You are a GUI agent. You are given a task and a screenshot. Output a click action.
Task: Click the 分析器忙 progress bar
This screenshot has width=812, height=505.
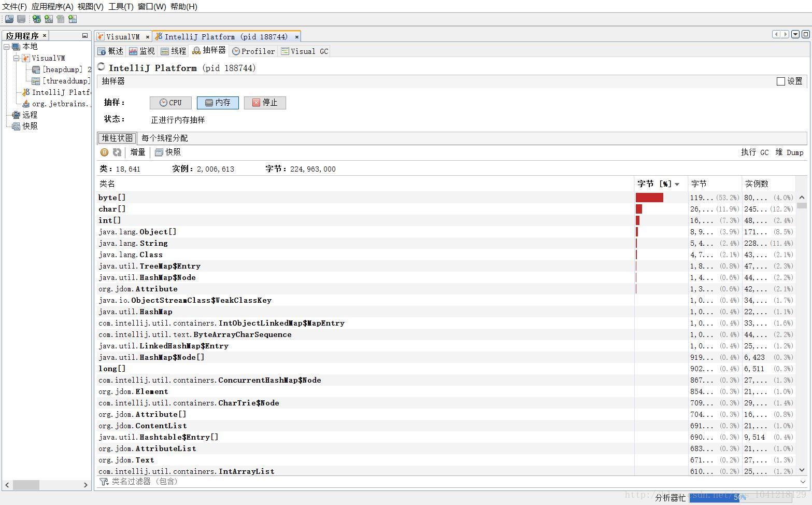pos(739,498)
